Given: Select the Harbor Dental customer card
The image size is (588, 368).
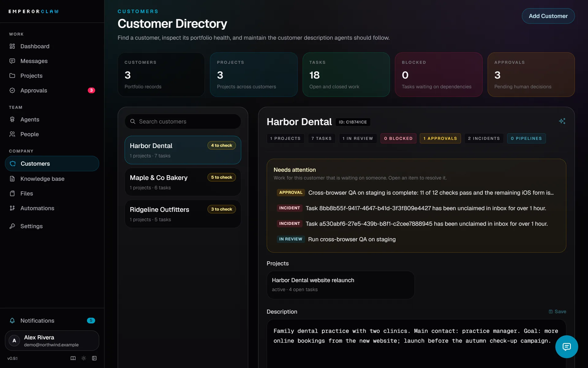Looking at the screenshot, I should pos(183,150).
